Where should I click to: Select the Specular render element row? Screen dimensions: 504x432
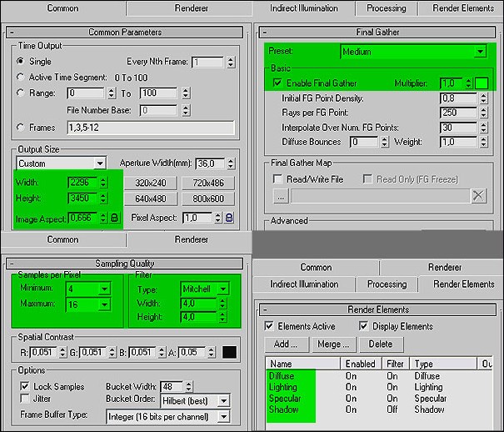(379, 399)
